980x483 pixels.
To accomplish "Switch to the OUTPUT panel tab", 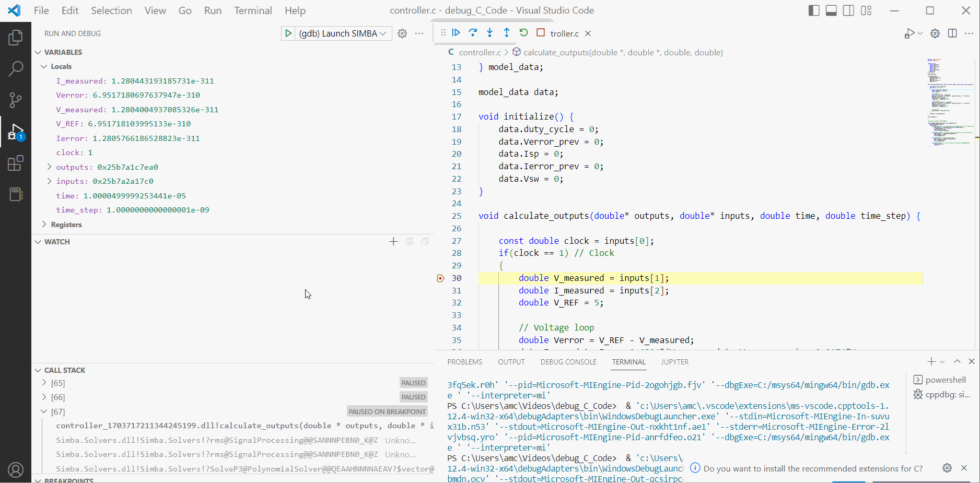I will pos(511,362).
